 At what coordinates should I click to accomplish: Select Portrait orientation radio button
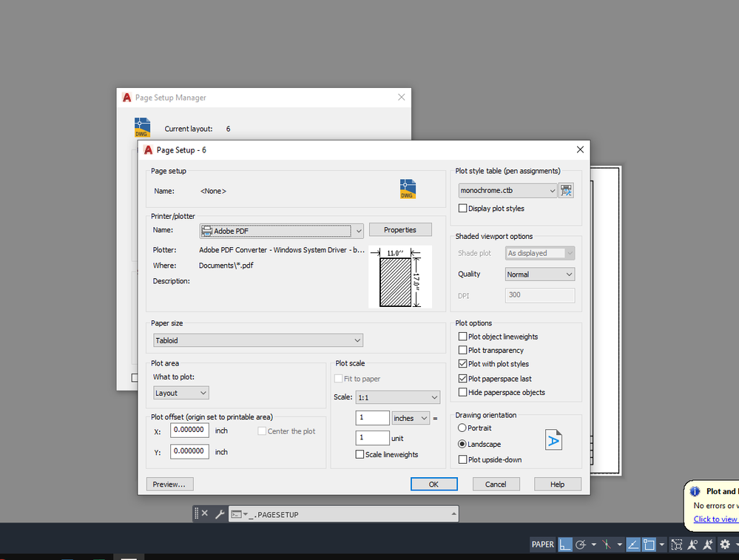pos(462,428)
